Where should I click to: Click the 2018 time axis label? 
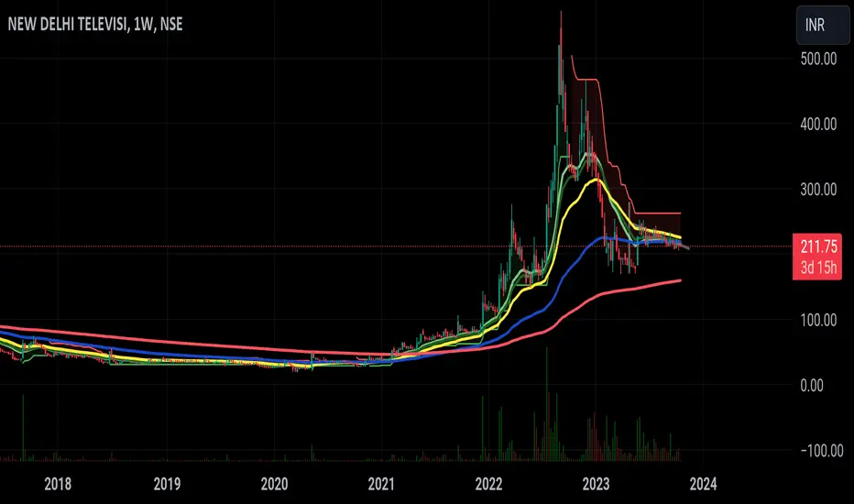(58, 484)
